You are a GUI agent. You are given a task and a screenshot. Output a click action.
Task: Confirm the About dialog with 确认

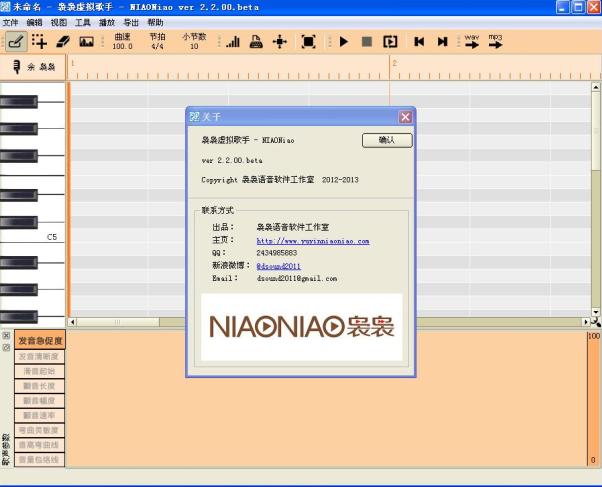(x=387, y=140)
